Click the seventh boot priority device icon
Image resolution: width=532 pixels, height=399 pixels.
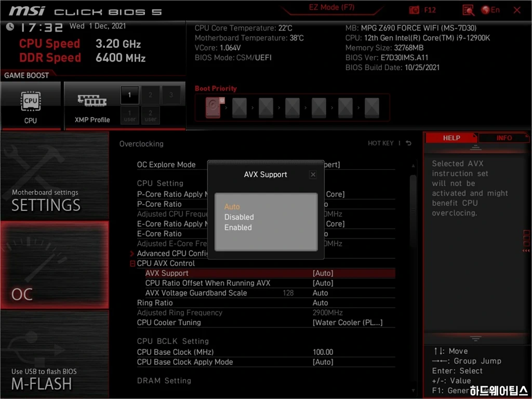(371, 108)
